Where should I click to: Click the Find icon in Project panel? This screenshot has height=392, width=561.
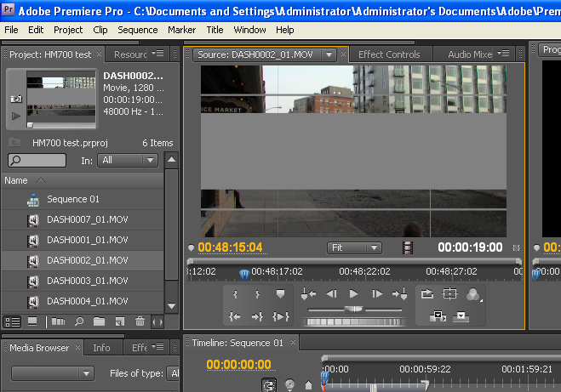tap(79, 321)
